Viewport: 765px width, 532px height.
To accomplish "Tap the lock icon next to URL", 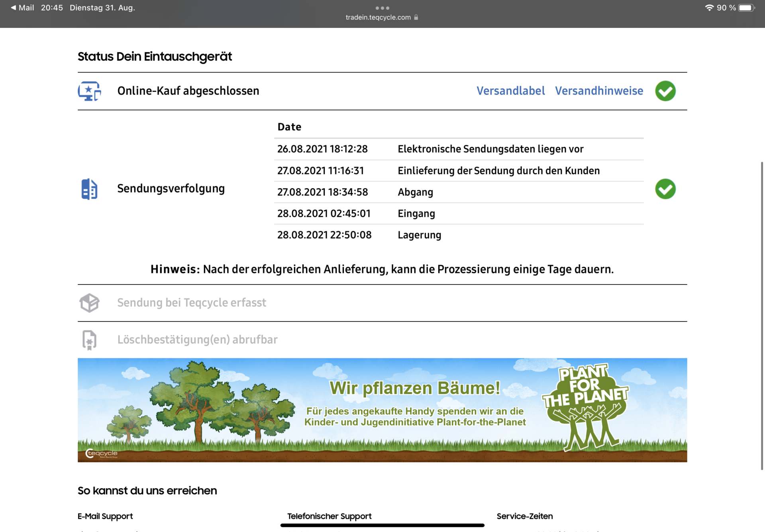I will pos(416,17).
